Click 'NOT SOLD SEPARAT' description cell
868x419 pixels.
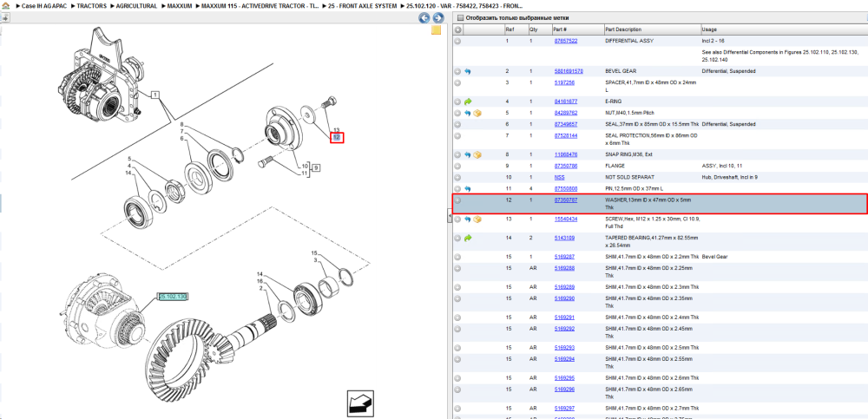(x=628, y=178)
